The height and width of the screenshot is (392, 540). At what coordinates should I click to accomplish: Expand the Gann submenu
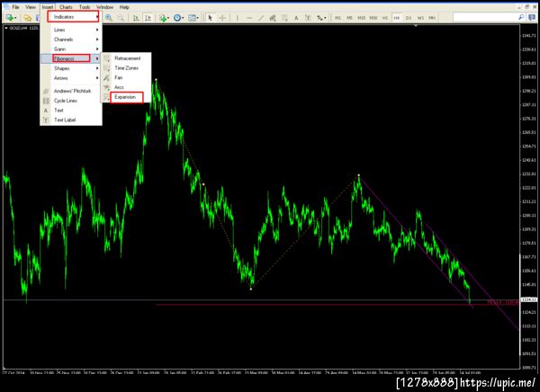(71, 49)
